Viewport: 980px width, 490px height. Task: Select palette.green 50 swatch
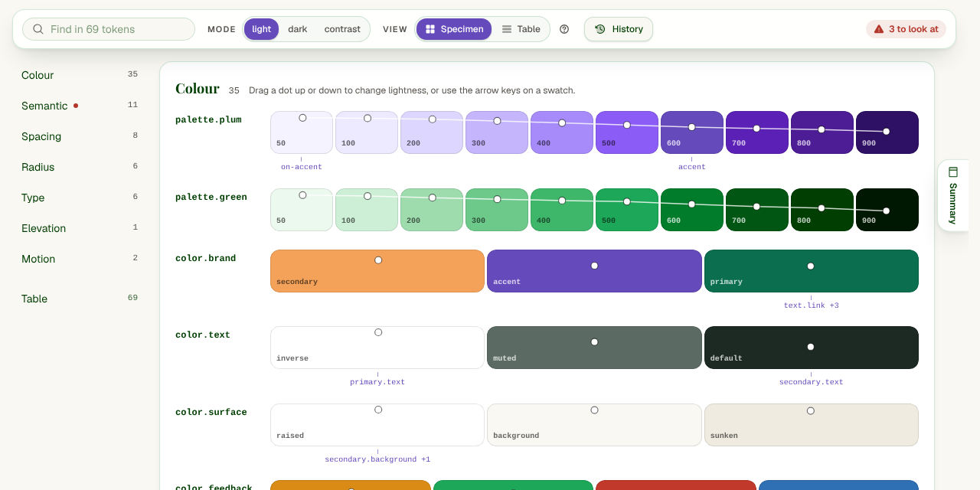click(x=302, y=210)
